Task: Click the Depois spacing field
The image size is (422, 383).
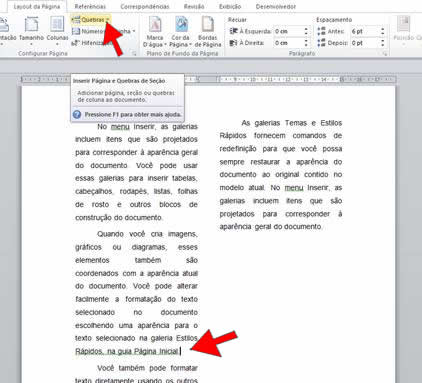Action: click(365, 43)
